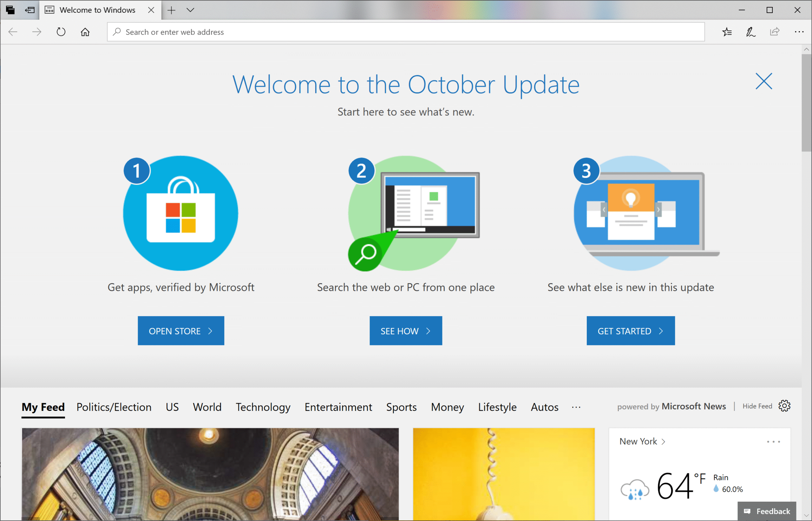
Task: Select the My Feed tab
Action: 43,407
